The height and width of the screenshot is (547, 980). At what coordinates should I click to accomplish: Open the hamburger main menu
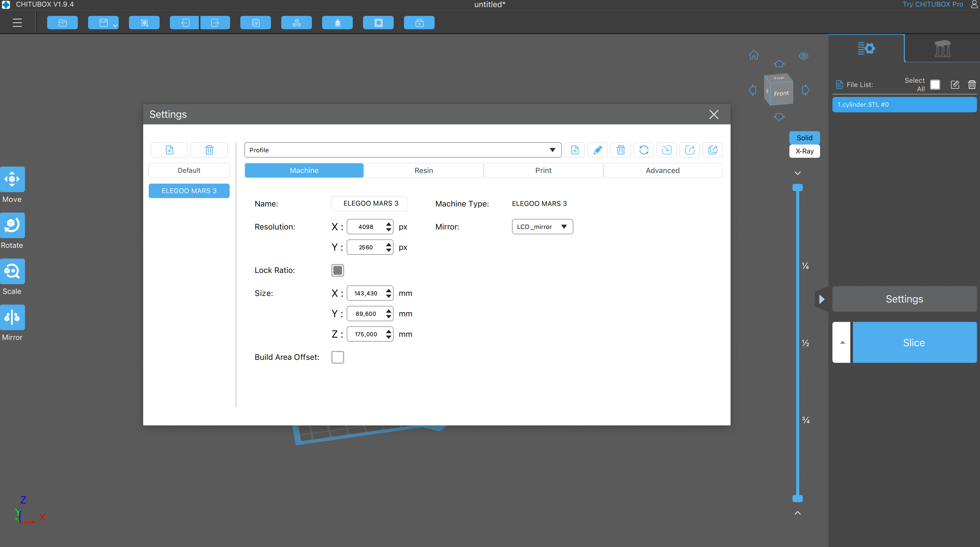17,23
